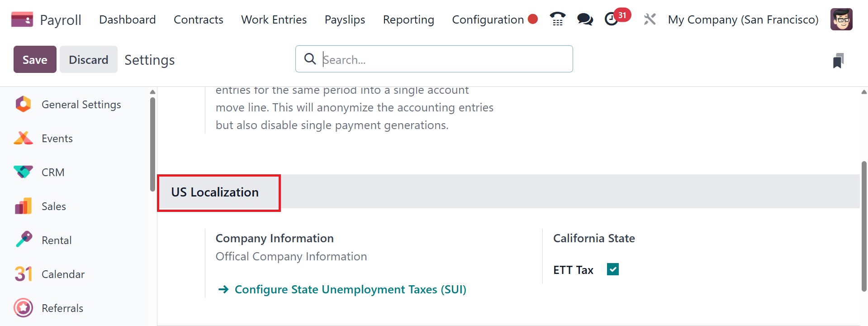Click the settings page vertical scrollbar
This screenshot has width=868, height=326.
point(864,226)
